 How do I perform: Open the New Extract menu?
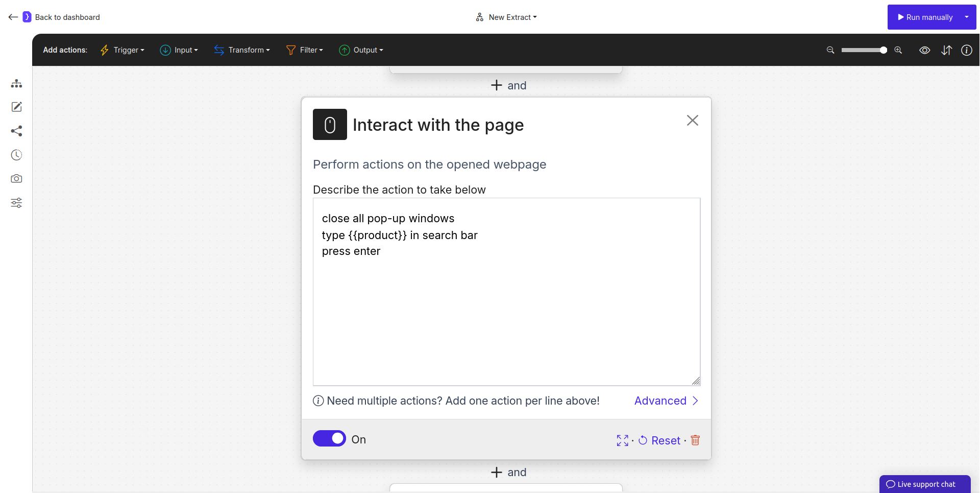click(x=506, y=17)
